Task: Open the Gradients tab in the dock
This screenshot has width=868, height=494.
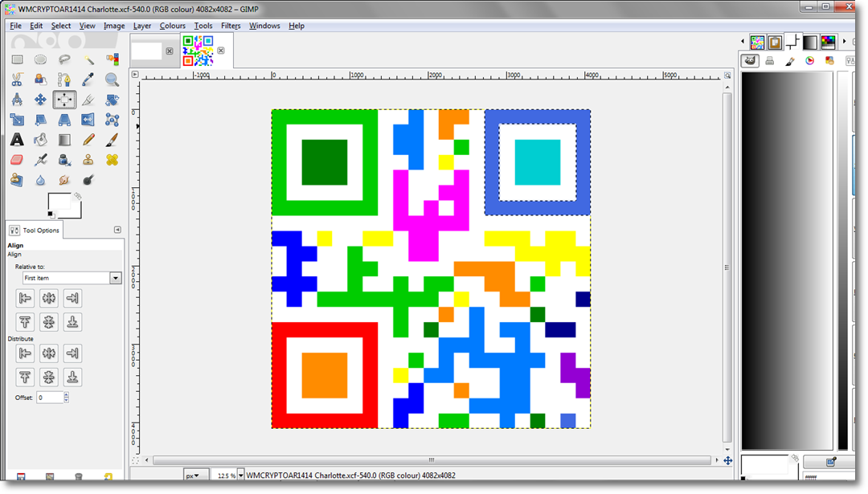Action: point(810,42)
